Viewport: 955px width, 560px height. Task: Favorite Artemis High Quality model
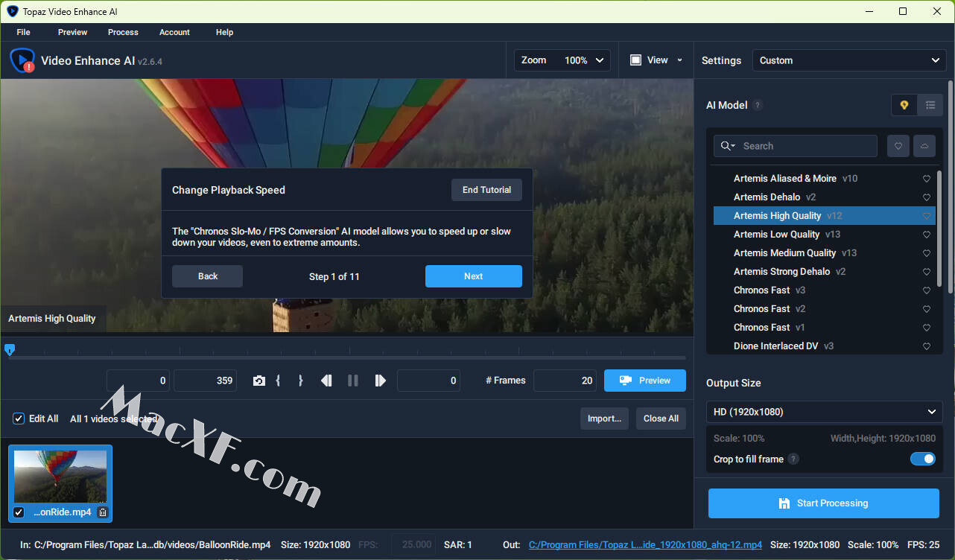coord(927,216)
